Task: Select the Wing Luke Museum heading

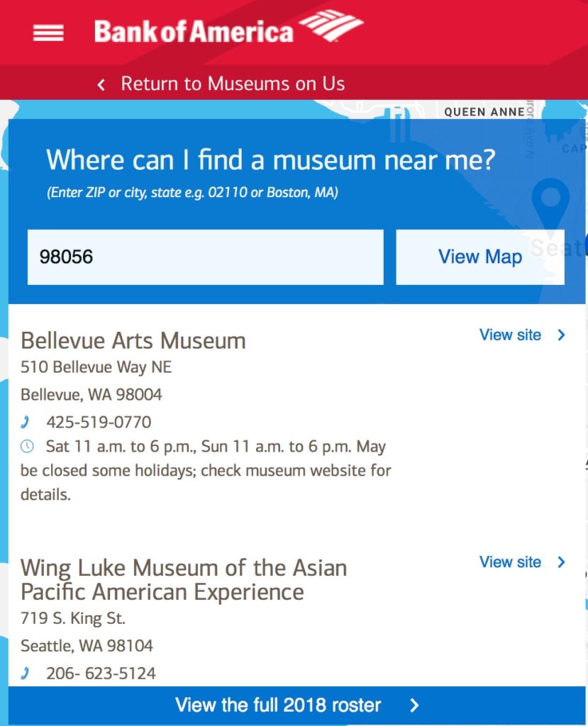Action: pyautogui.click(x=184, y=580)
